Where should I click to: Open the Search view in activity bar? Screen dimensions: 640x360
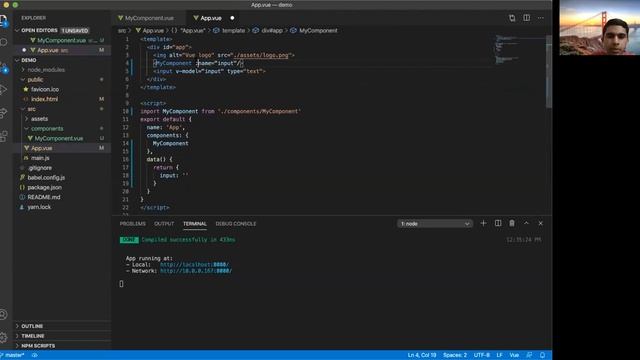[4, 42]
